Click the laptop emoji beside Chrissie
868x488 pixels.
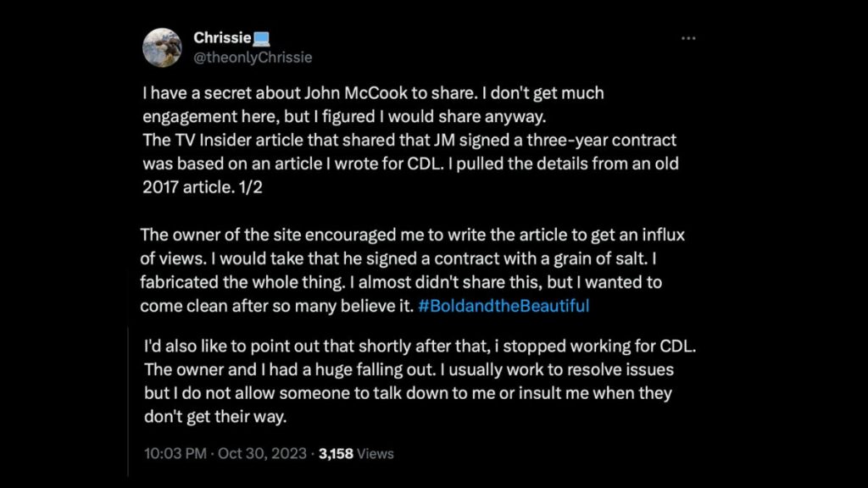[x=261, y=38]
